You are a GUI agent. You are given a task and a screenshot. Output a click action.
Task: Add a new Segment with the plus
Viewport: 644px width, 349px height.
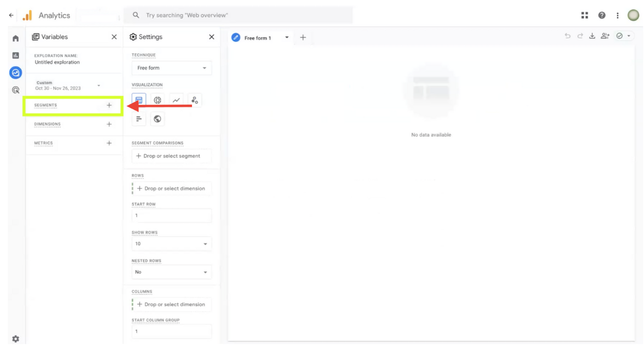click(x=109, y=105)
